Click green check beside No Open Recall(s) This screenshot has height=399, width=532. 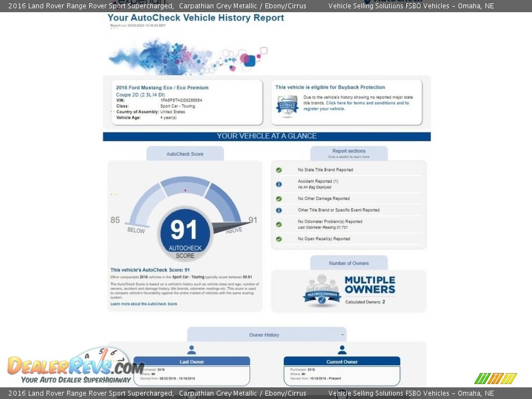coord(279,239)
